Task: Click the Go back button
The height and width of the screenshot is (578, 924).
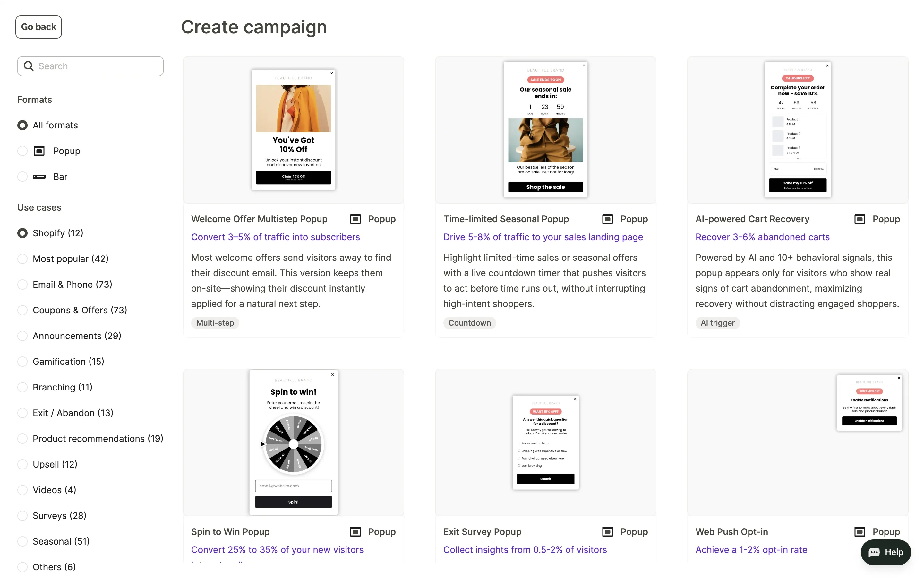Action: coord(38,27)
